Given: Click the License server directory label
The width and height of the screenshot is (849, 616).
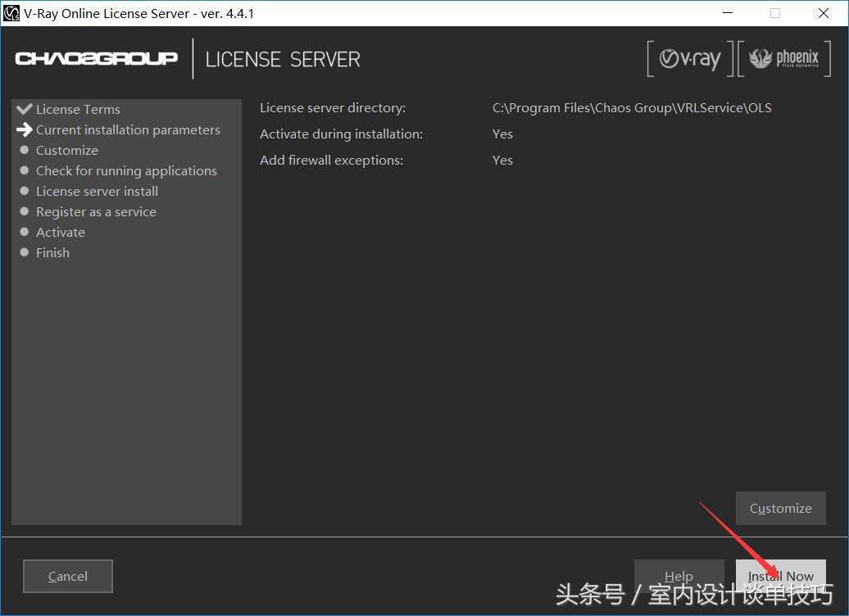Looking at the screenshot, I should [333, 108].
